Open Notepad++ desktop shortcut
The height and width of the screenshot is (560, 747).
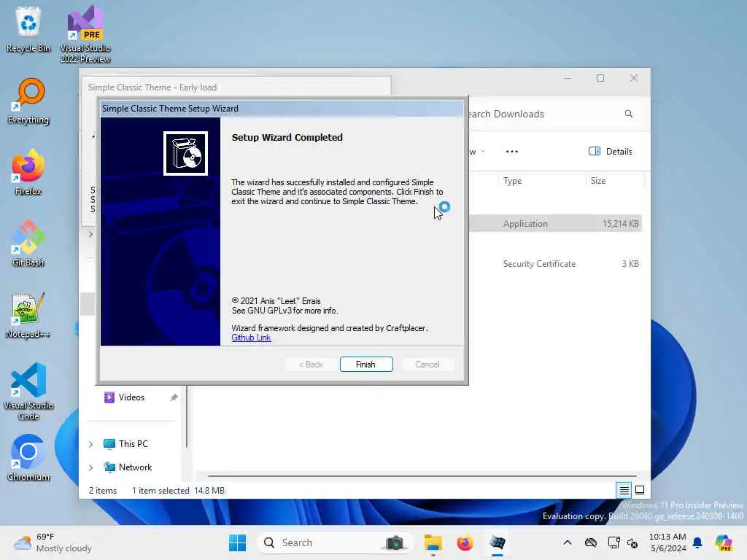(28, 315)
